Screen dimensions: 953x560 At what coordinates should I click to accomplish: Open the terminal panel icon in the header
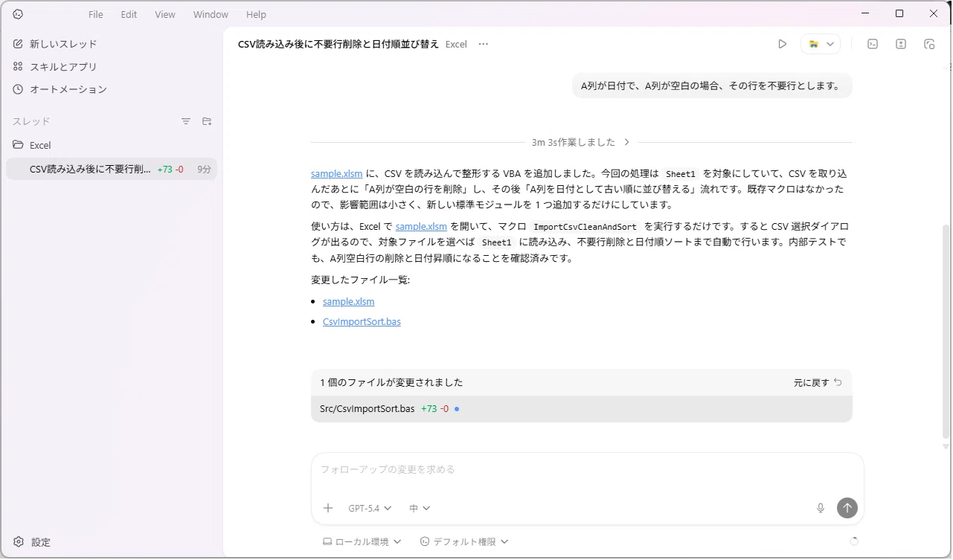[x=873, y=44]
